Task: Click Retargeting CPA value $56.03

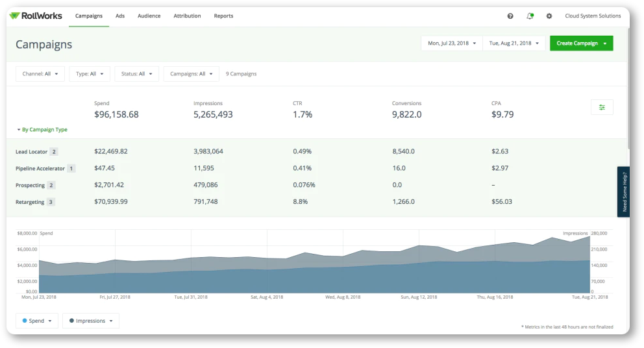Action: pos(502,202)
